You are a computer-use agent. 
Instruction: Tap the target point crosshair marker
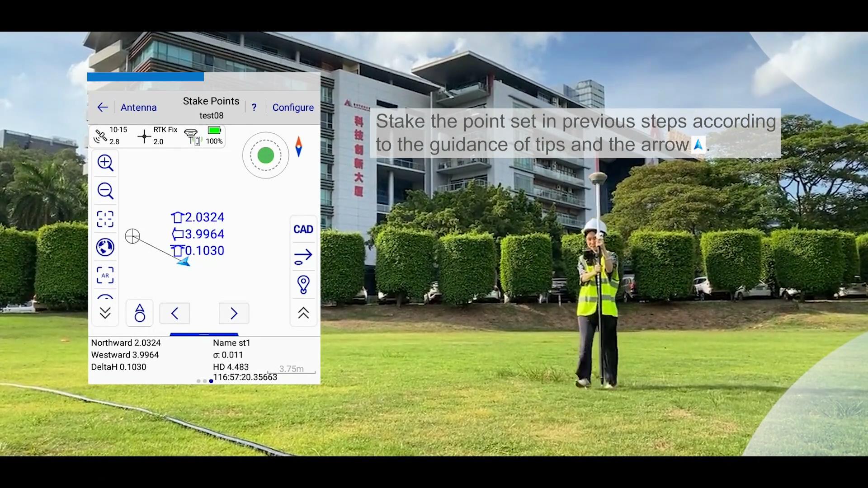132,236
